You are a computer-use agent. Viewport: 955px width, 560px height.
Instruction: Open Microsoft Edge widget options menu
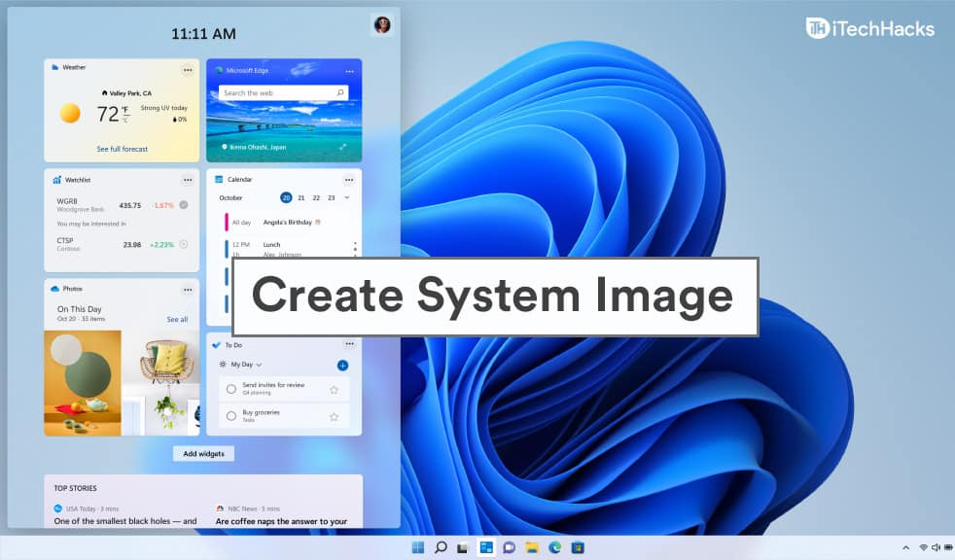click(349, 71)
